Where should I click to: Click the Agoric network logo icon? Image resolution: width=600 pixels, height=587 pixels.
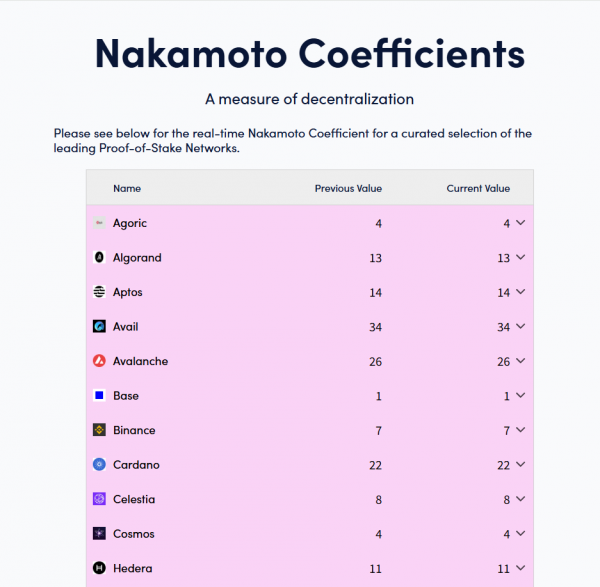99,223
